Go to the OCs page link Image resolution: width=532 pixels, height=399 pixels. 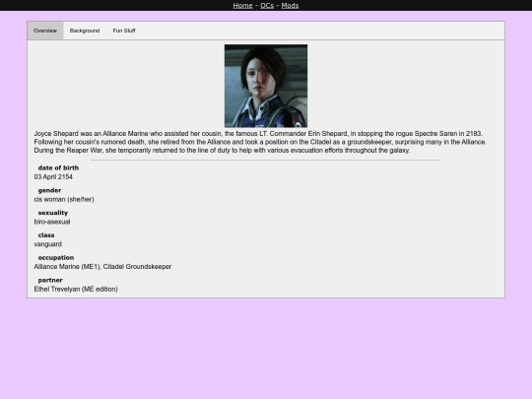267,6
